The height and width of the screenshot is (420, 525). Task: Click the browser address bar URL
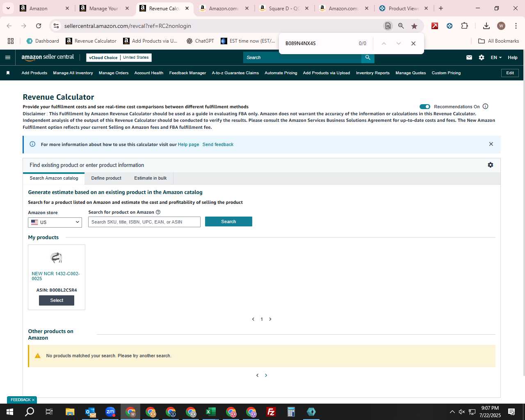point(128,26)
